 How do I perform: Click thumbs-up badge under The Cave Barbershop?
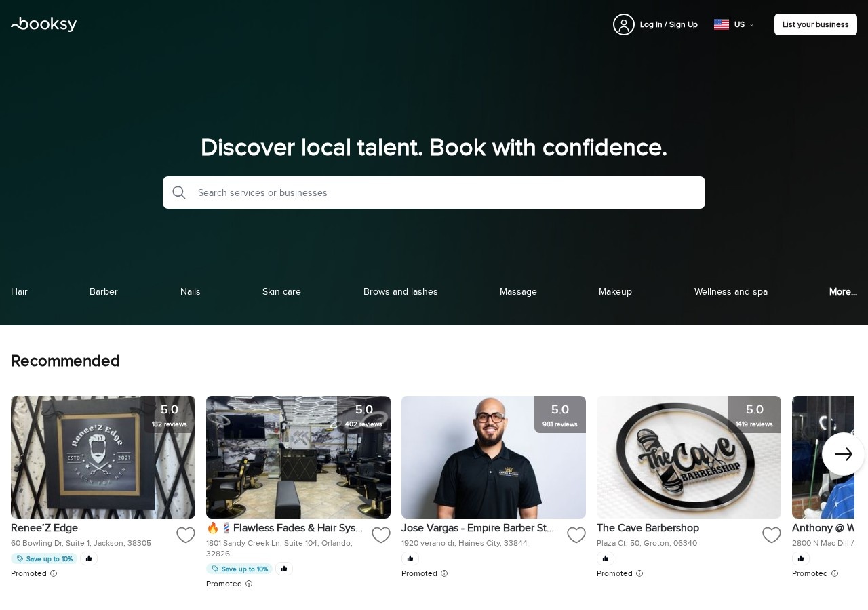(x=606, y=558)
